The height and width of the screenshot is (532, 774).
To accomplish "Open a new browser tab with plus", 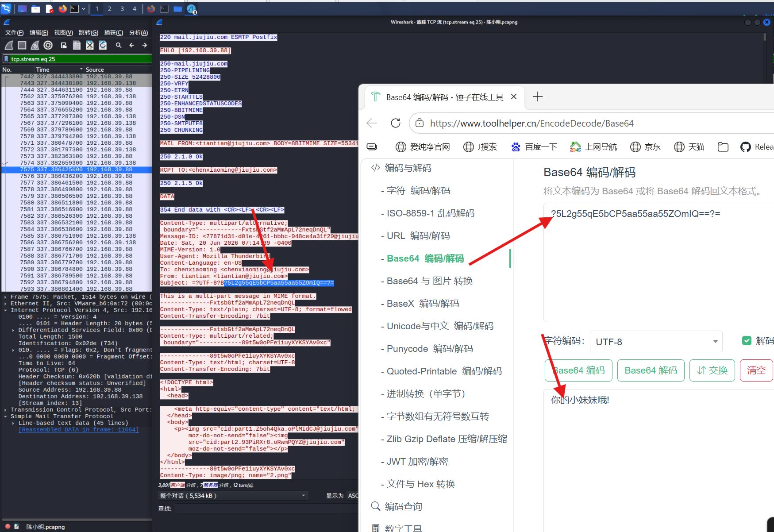I will (x=537, y=96).
